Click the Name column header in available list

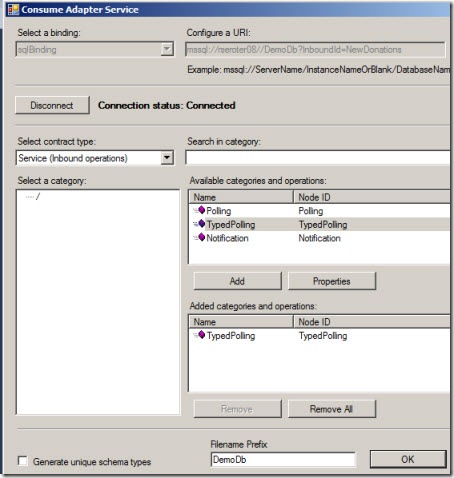(x=241, y=197)
